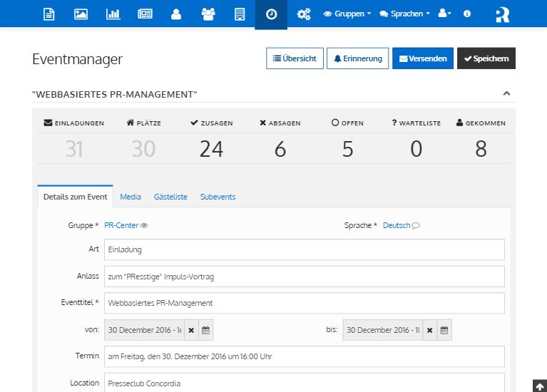Viewport: 547px width, 392px height.
Task: Open the user account dropdown
Action: tap(444, 14)
